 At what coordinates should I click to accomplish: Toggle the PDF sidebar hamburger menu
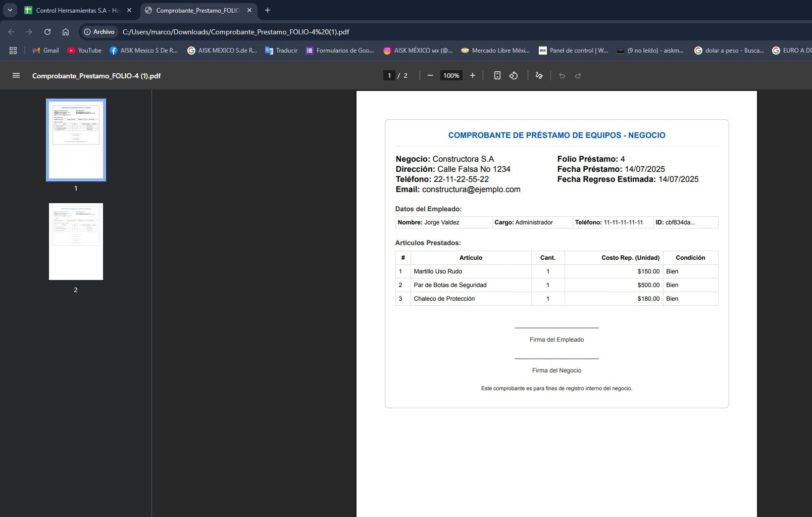(x=16, y=75)
